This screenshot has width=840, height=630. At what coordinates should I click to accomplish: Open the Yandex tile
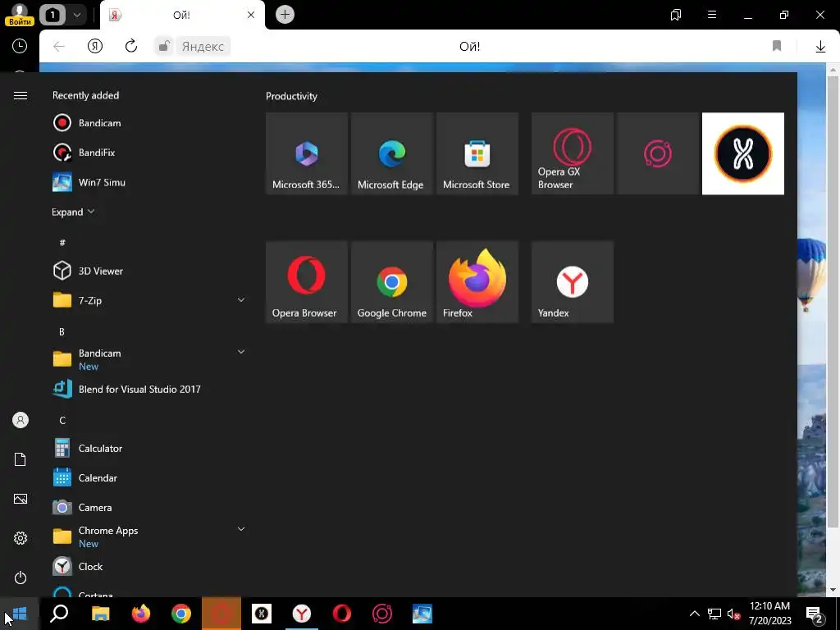(x=572, y=282)
